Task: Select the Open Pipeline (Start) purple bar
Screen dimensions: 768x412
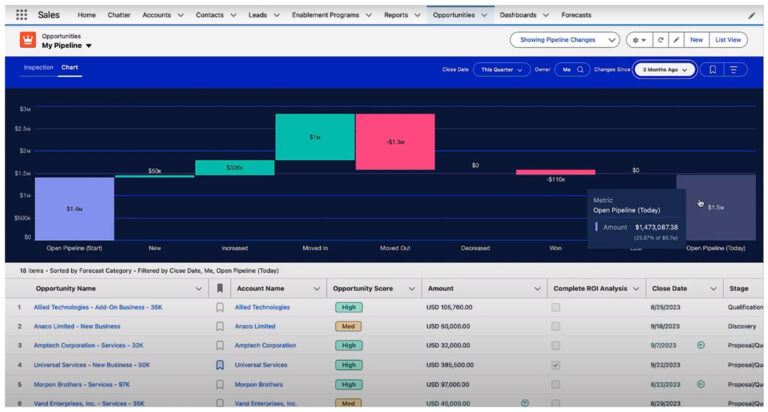Action: pyautogui.click(x=74, y=209)
